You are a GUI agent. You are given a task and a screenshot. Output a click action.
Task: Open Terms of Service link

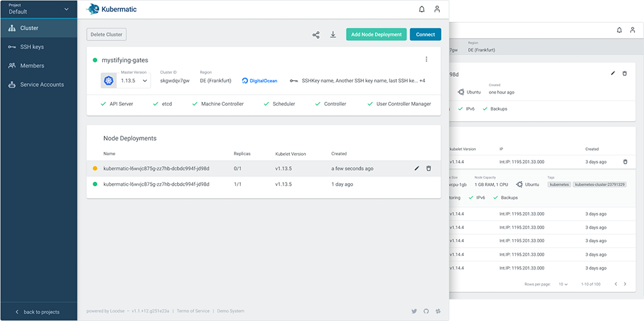point(193,311)
